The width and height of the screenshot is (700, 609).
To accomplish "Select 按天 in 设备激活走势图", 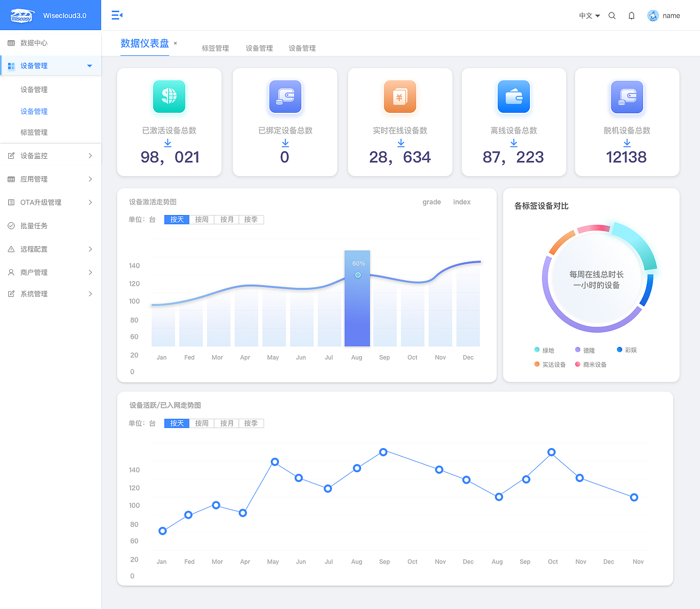I will [177, 219].
